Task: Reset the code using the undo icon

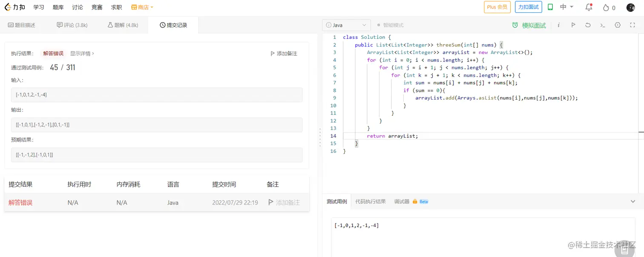Action: point(588,25)
